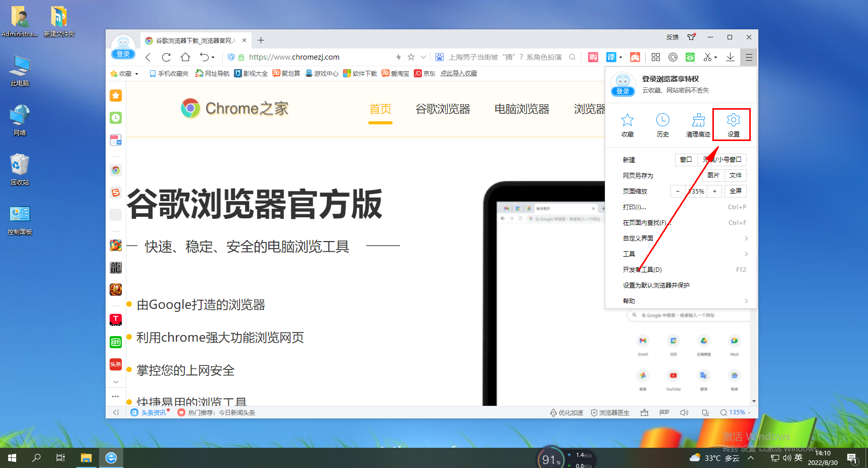Open 京东 bookmark on favorites bar
The image size is (868, 468).
[x=425, y=74]
